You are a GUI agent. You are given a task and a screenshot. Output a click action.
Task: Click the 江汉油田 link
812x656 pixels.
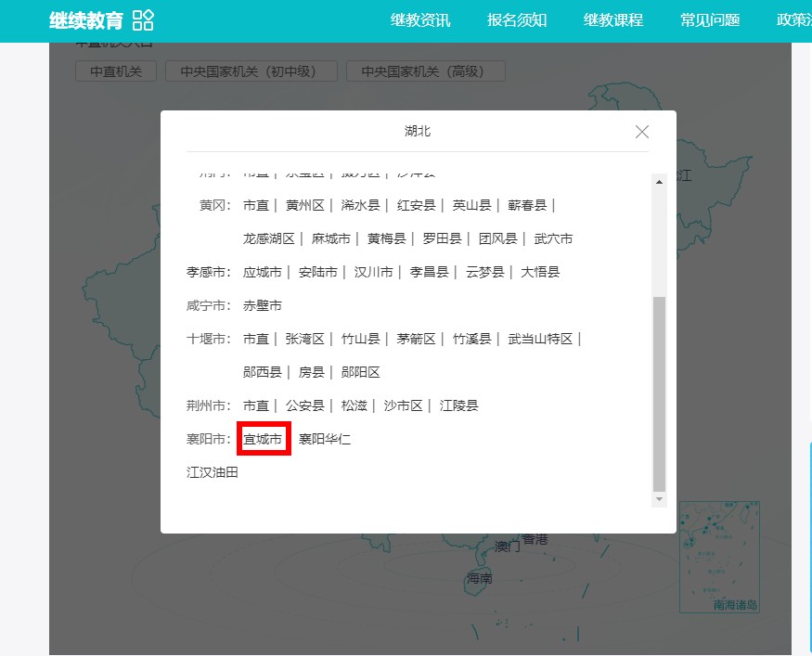212,472
